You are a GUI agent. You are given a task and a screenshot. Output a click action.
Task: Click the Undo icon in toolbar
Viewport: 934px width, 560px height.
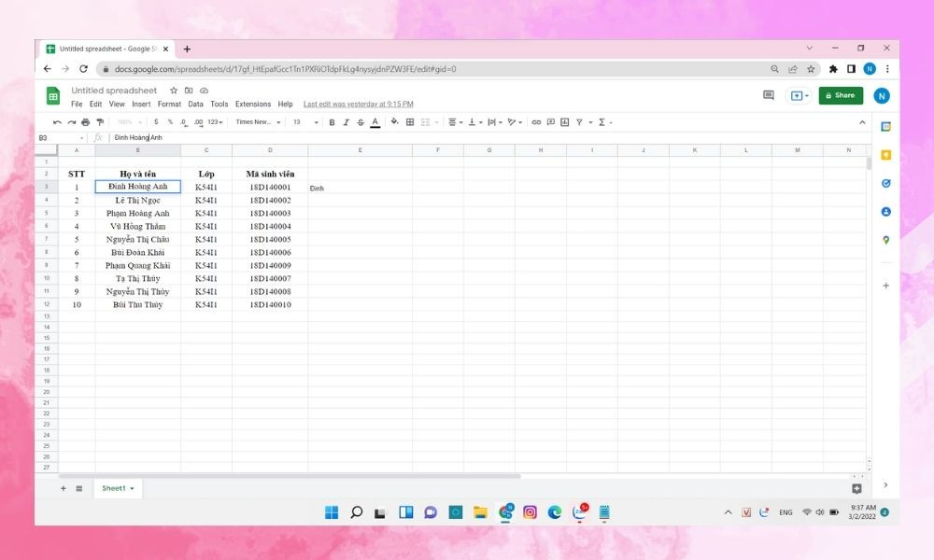pos(56,122)
